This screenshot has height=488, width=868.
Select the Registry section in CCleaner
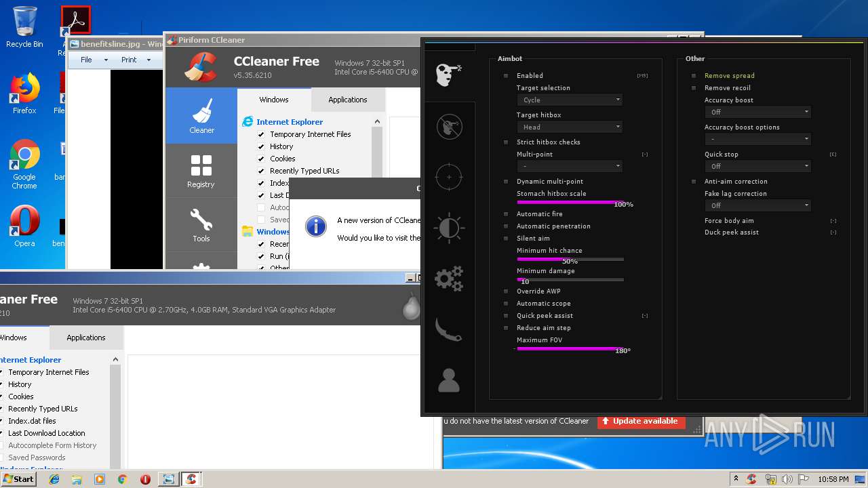pyautogui.click(x=201, y=171)
